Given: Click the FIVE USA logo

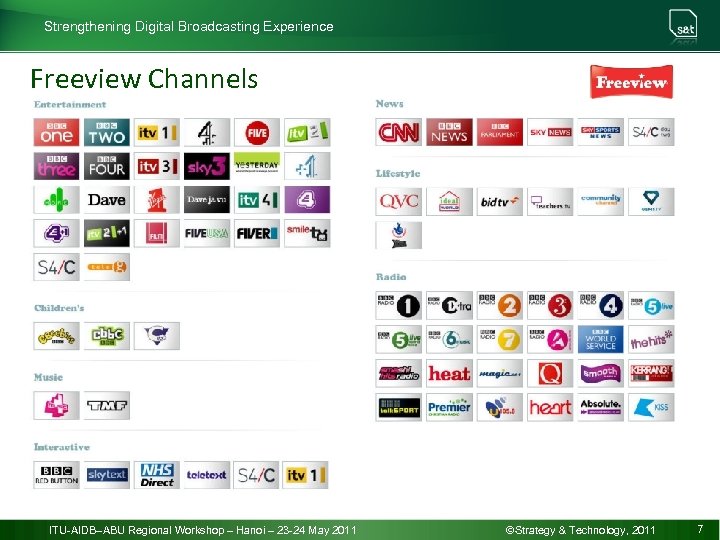Looking at the screenshot, I should click(x=207, y=233).
